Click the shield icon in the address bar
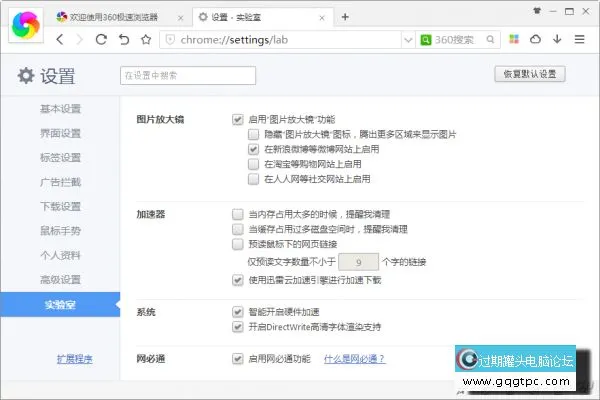 point(170,40)
